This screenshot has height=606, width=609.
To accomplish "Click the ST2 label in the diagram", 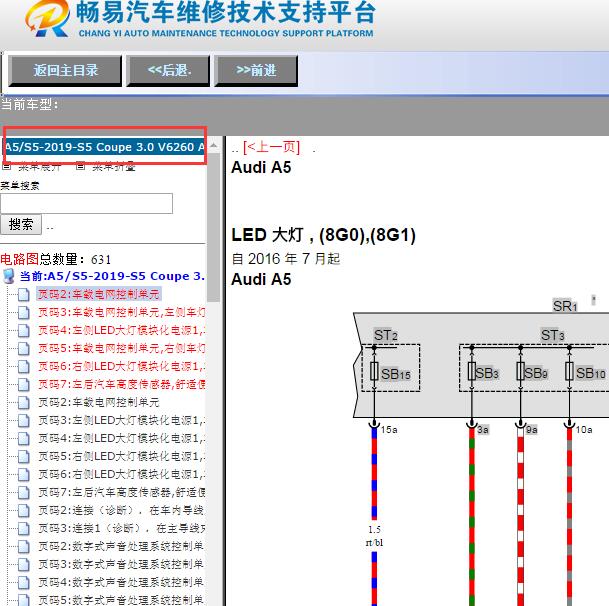I will pyautogui.click(x=386, y=335).
